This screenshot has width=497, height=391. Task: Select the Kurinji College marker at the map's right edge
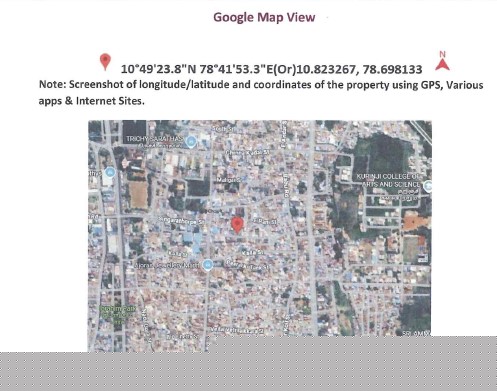coord(428,186)
